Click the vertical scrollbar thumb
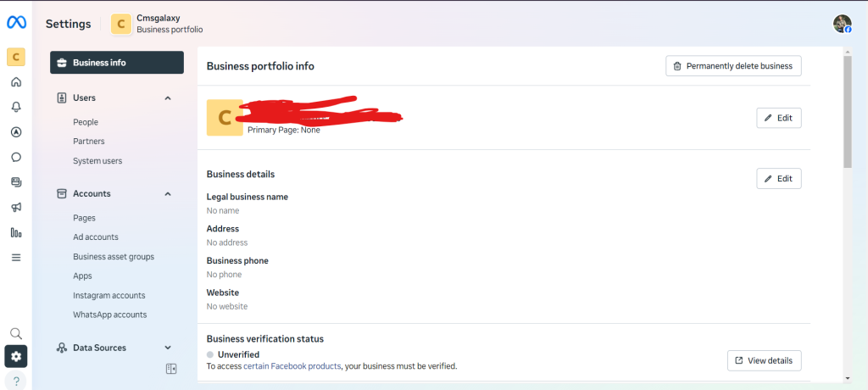This screenshot has height=390, width=868. [848, 111]
